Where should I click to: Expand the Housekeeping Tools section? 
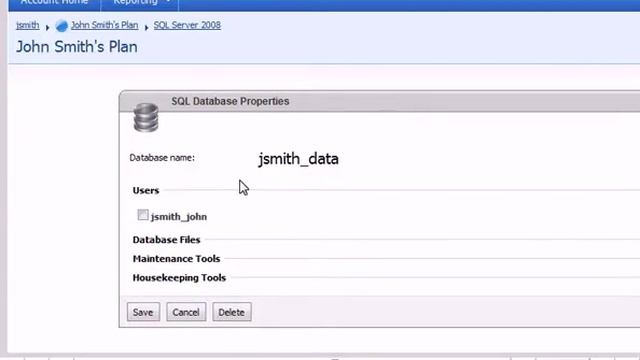tap(179, 278)
